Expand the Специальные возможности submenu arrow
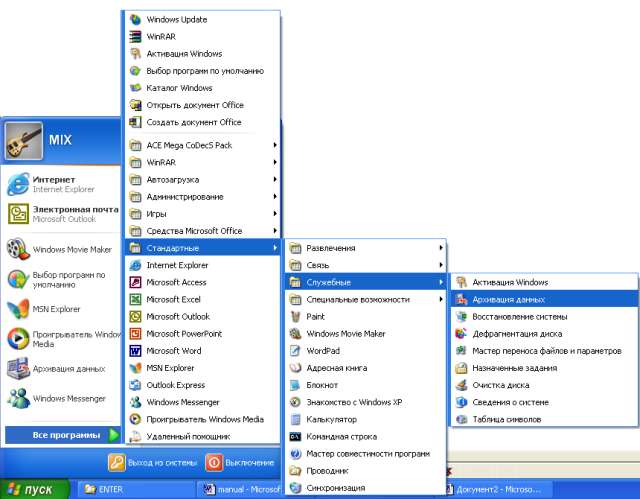This screenshot has height=499, width=640. 441,299
